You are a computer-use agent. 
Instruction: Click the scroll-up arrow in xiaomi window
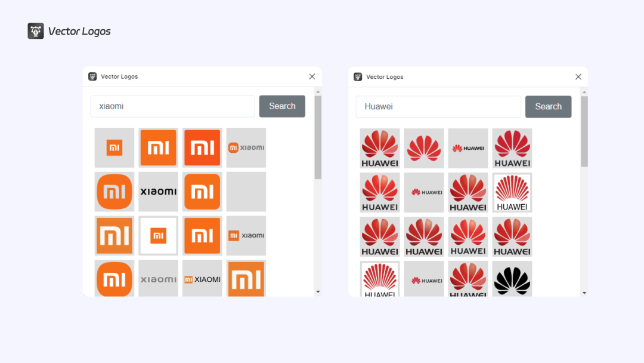pyautogui.click(x=318, y=92)
